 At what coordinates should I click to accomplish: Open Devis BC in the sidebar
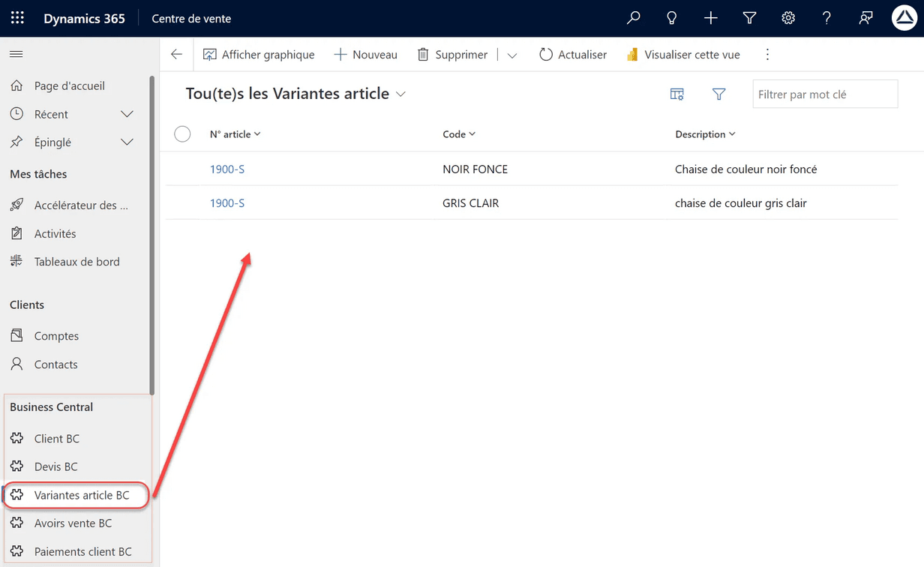point(55,466)
